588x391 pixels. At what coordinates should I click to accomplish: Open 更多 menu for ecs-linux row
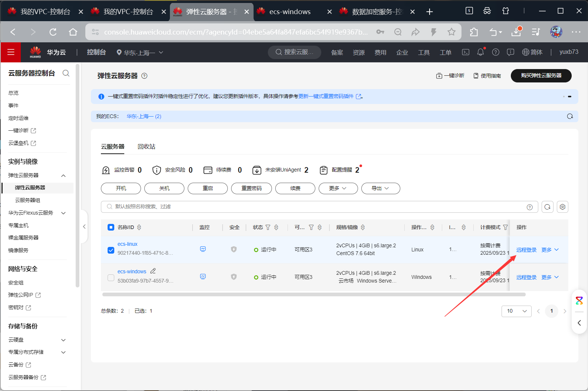click(550, 250)
